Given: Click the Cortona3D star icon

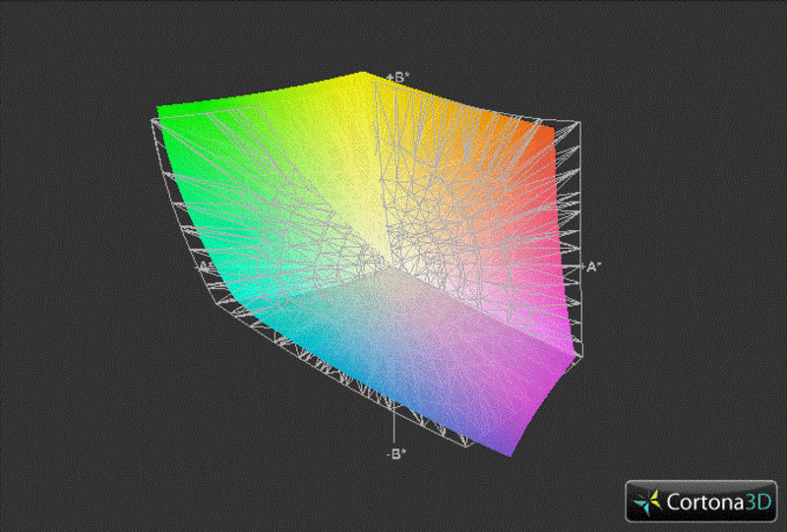Looking at the screenshot, I should click(x=647, y=502).
